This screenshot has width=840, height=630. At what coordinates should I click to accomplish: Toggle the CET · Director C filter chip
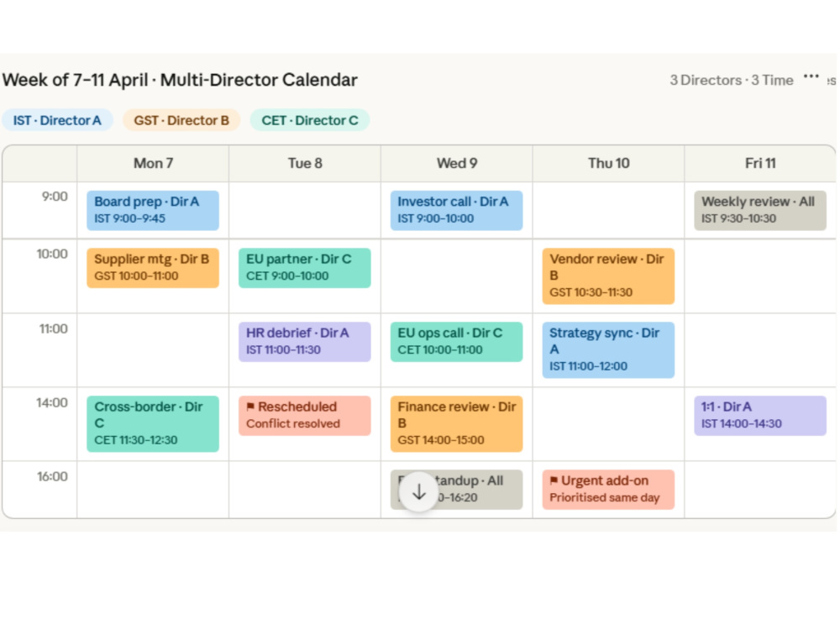[x=310, y=120]
